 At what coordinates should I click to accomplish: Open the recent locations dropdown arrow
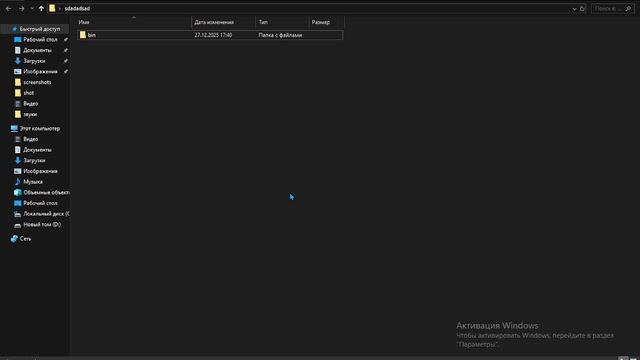(x=32, y=8)
